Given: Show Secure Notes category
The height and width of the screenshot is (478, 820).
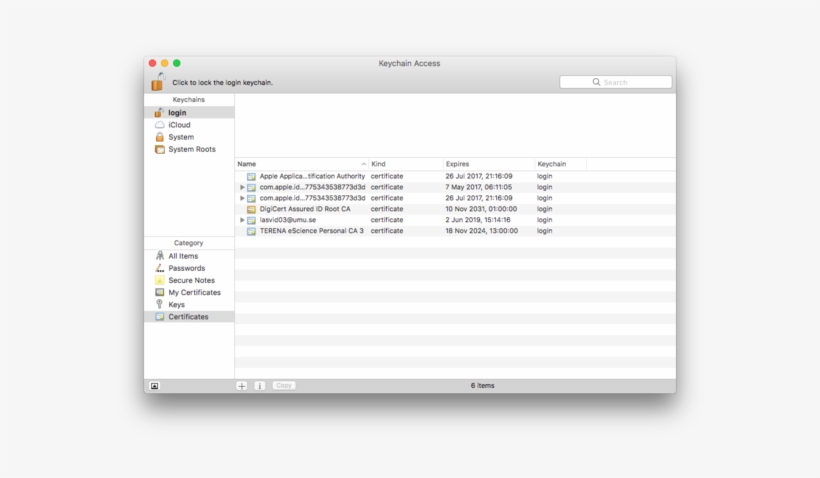Looking at the screenshot, I should click(x=189, y=280).
